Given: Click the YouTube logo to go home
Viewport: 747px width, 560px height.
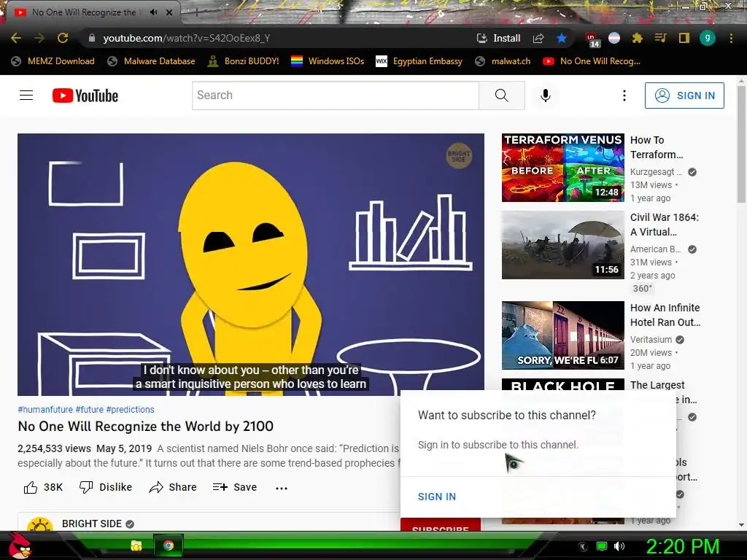Looking at the screenshot, I should [x=85, y=96].
